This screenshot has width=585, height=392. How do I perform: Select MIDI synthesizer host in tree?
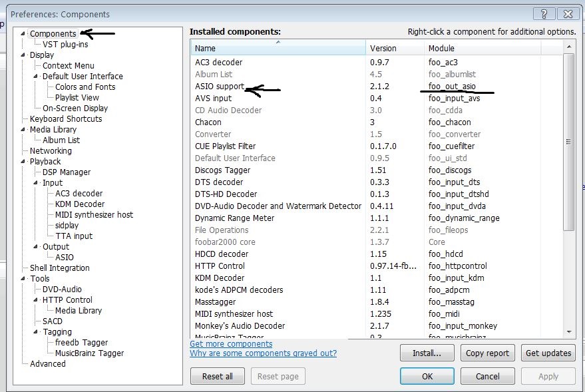click(94, 215)
